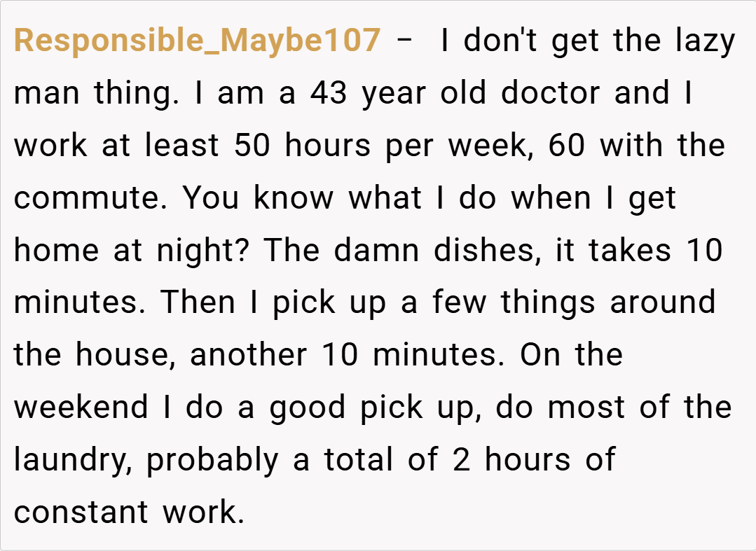
Task: Click the number 43 in the comment
Action: coord(328,94)
